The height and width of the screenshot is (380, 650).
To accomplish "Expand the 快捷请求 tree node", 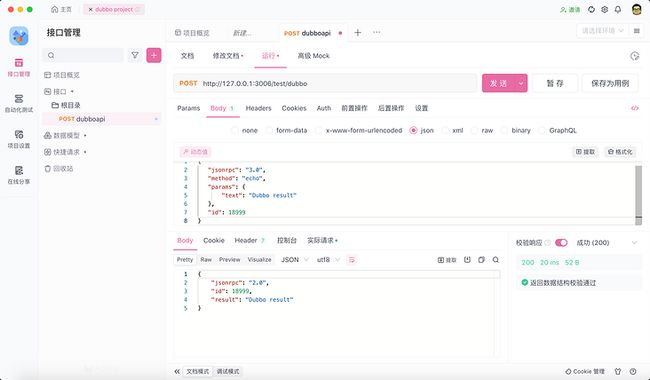I will click(85, 152).
